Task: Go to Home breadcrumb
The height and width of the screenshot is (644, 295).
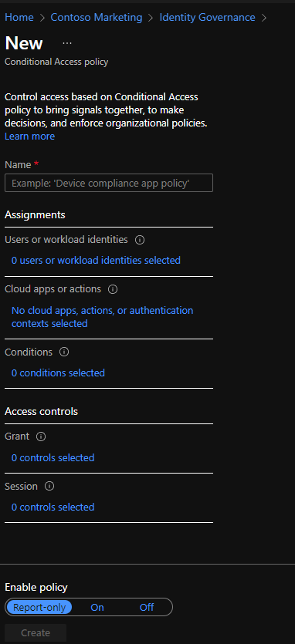Action: point(19,17)
